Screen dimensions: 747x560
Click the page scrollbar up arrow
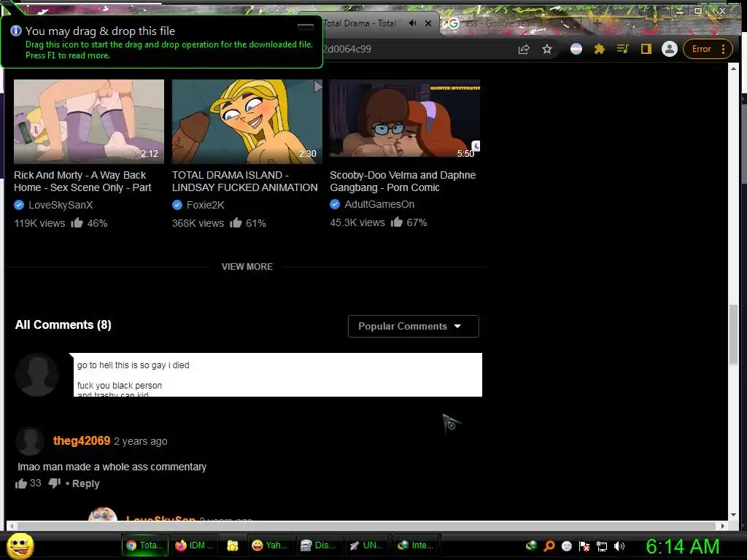[733, 69]
